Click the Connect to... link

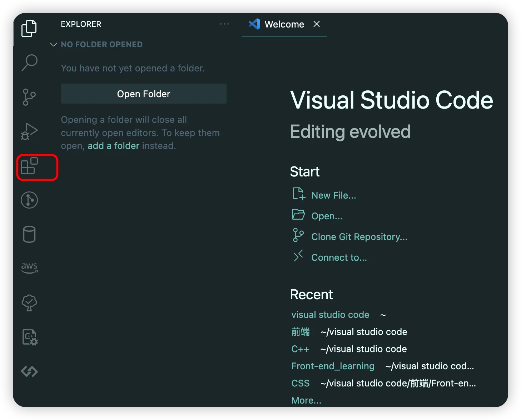click(339, 257)
